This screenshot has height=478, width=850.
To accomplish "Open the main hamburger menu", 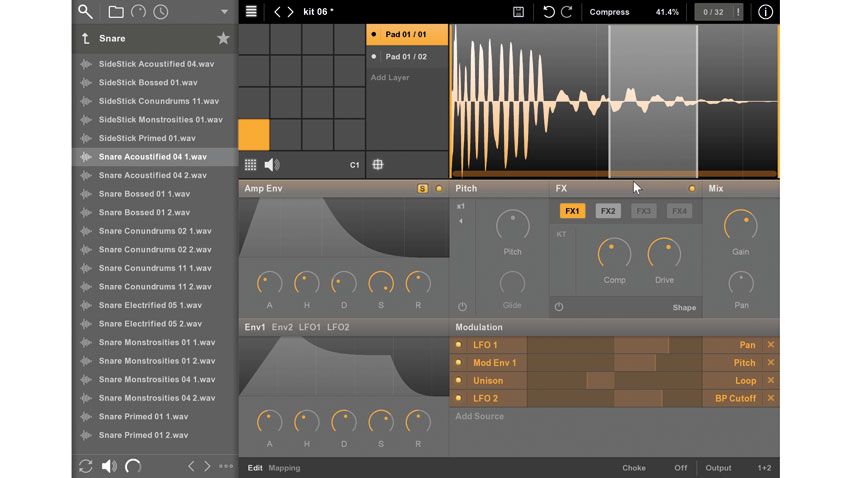I will pyautogui.click(x=251, y=11).
